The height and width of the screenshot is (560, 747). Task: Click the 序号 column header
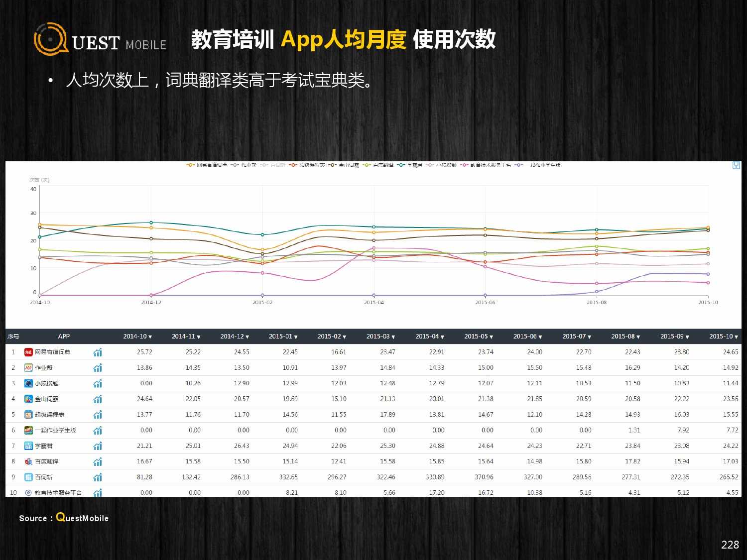click(13, 336)
